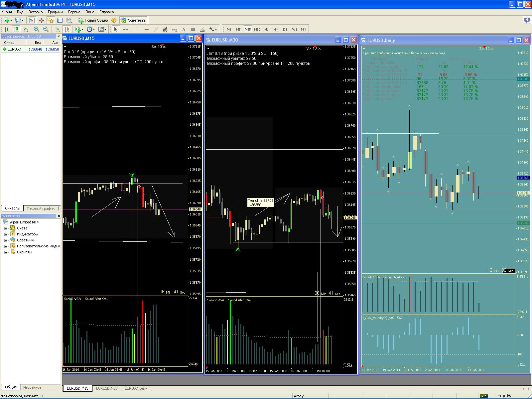Expand the Пользовательские Индикаторы tree node

pyautogui.click(x=6, y=246)
